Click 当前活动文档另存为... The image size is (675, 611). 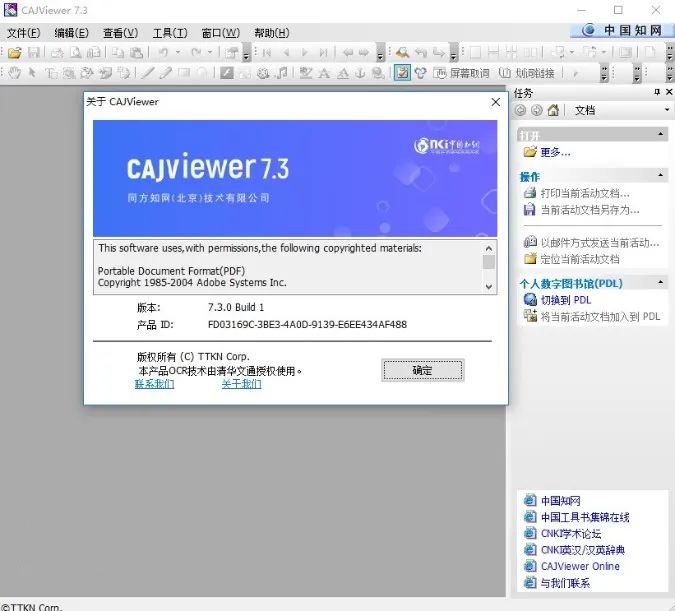pos(590,210)
